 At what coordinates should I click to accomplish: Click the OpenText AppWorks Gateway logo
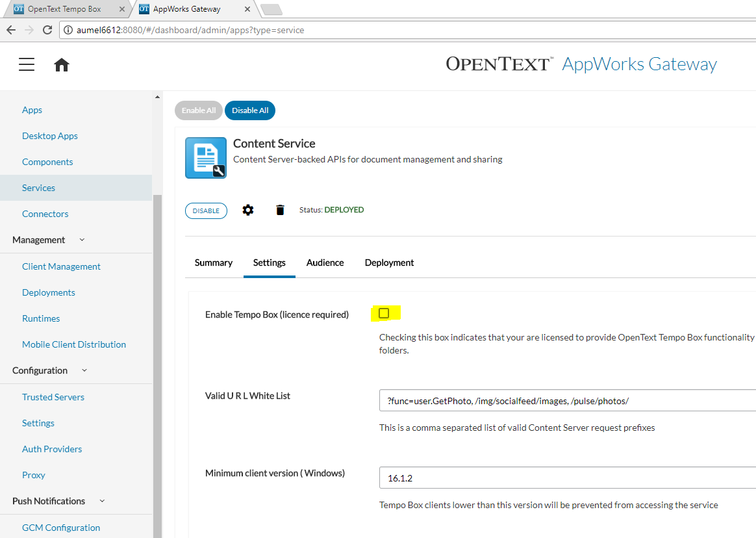581,64
